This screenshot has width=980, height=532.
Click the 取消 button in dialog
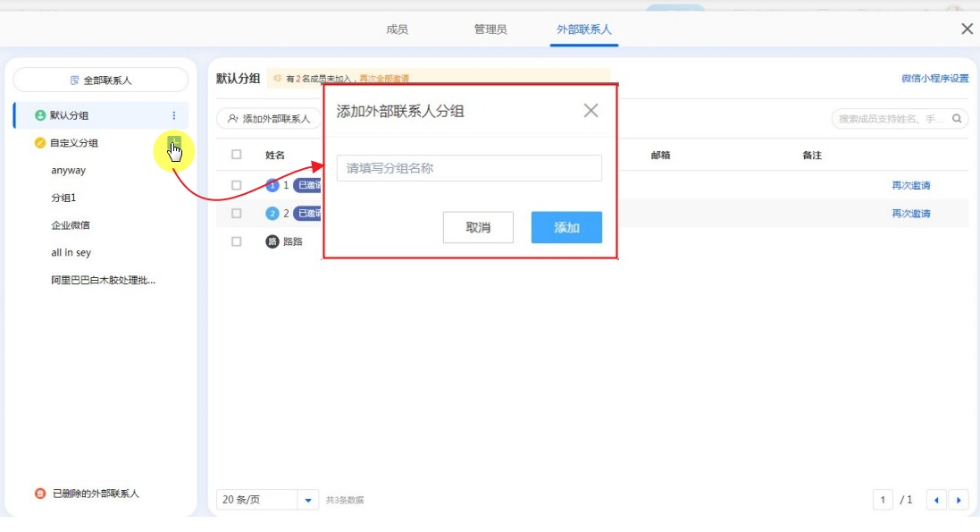click(478, 227)
